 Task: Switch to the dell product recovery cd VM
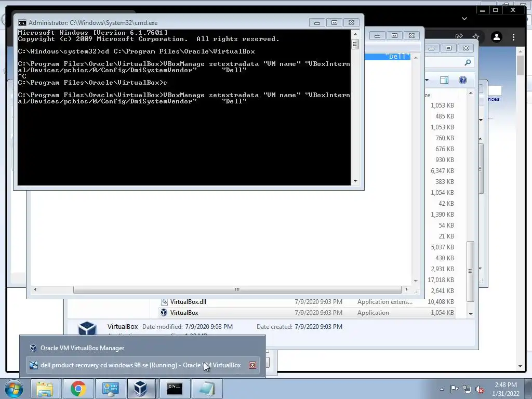140,365
